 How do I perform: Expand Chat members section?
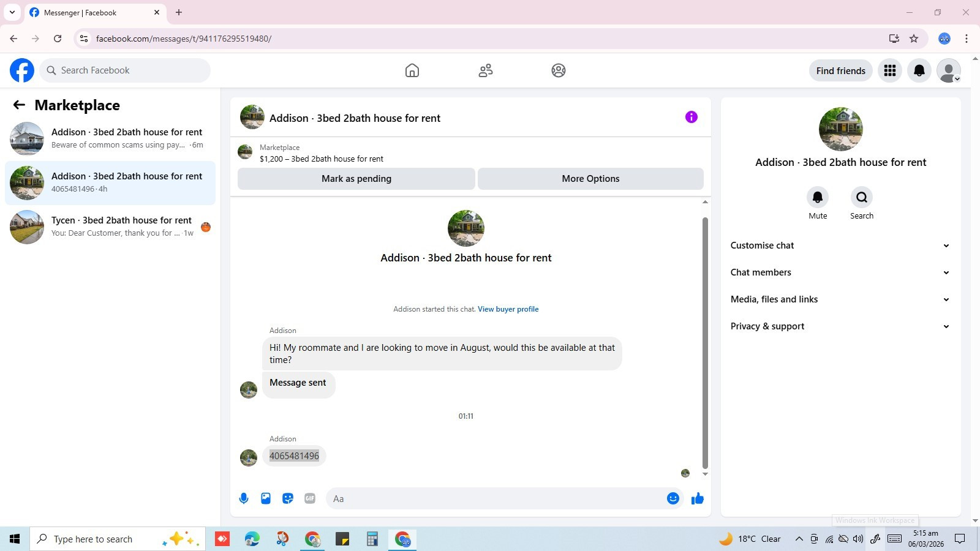(840, 272)
